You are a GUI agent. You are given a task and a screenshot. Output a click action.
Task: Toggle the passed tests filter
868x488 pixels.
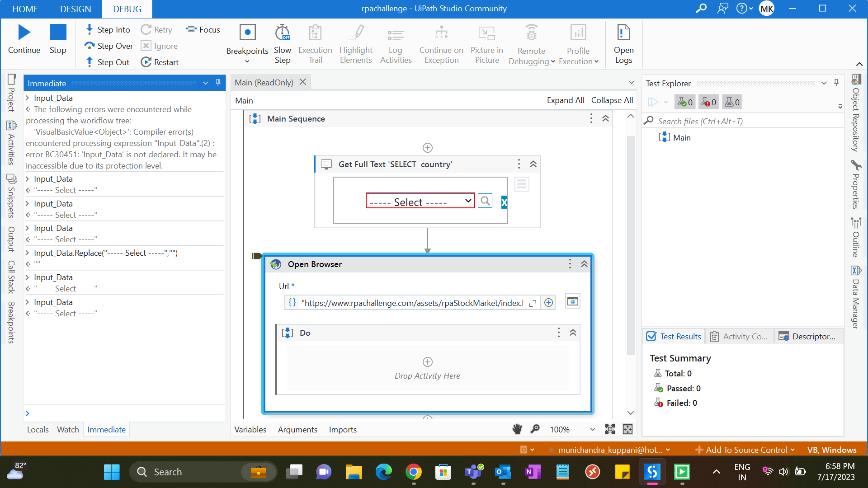[x=685, y=102]
